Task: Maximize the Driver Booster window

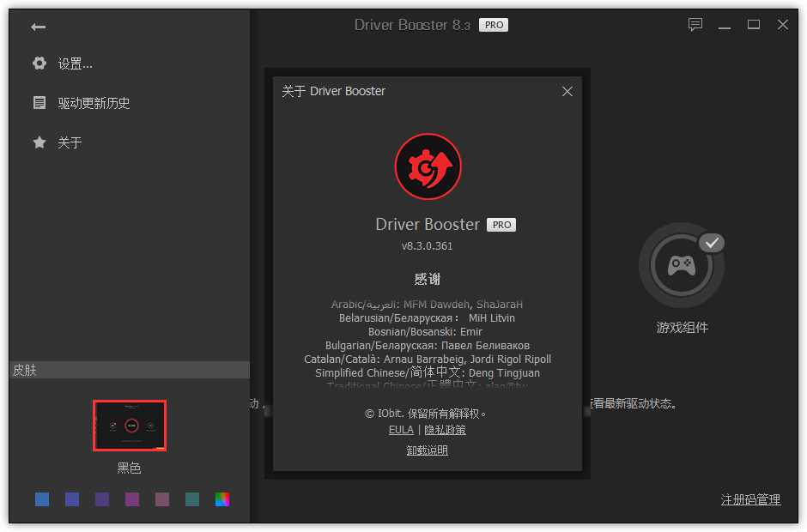Action: [754, 25]
